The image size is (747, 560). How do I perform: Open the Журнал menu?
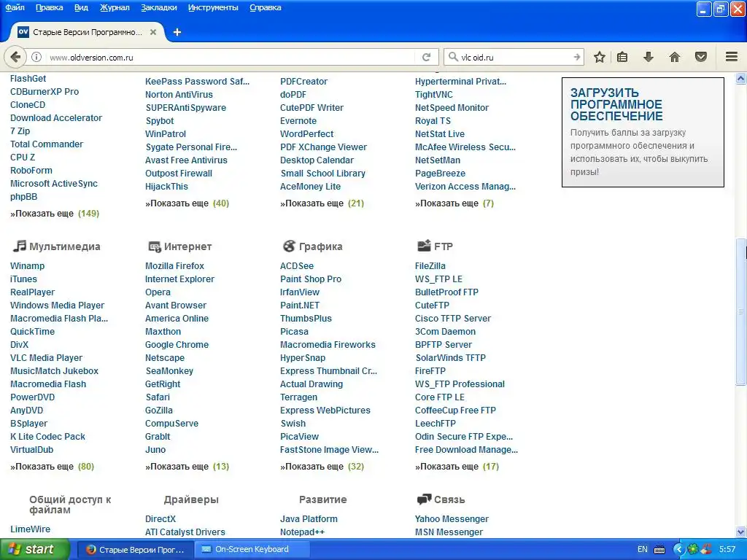(x=115, y=7)
